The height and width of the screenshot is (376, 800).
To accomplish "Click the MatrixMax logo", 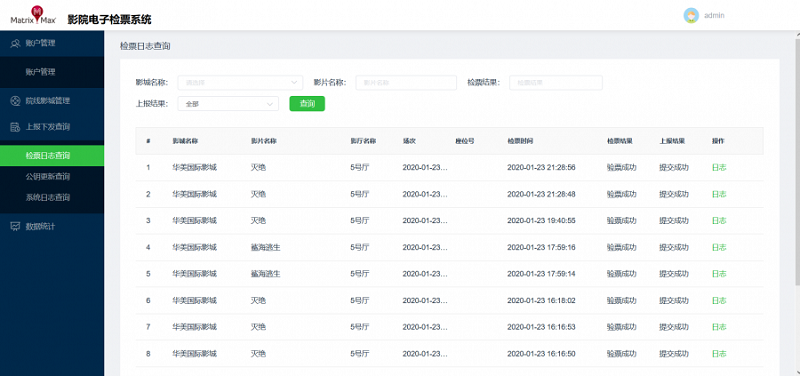I will pyautogui.click(x=33, y=16).
